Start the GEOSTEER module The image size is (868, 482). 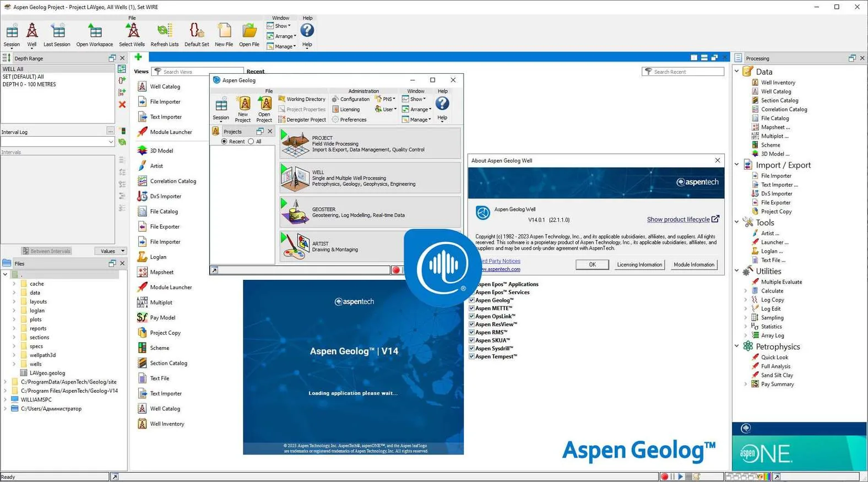pyautogui.click(x=370, y=212)
